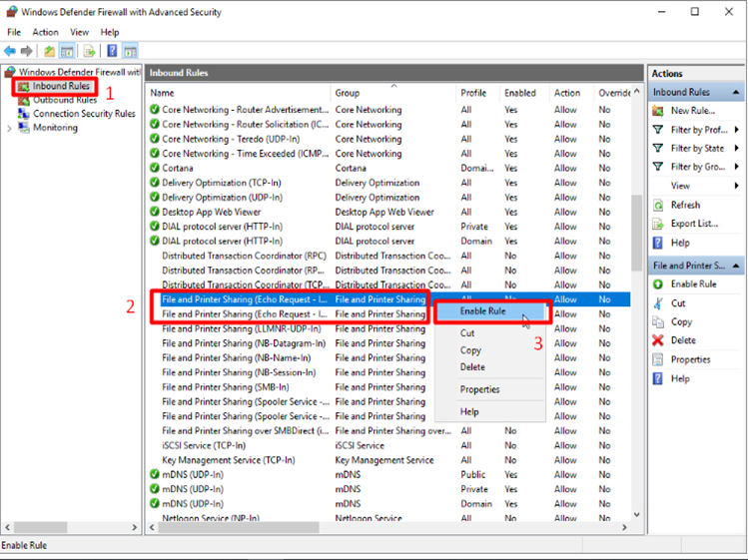
Task: Click Refresh in the Actions pane
Action: coord(685,205)
